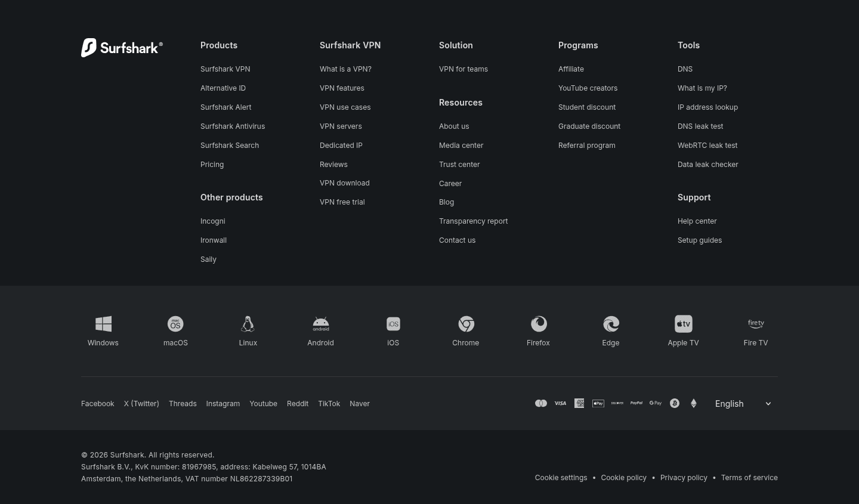Open What is my IP? tool
The height and width of the screenshot is (504, 859).
tap(702, 88)
